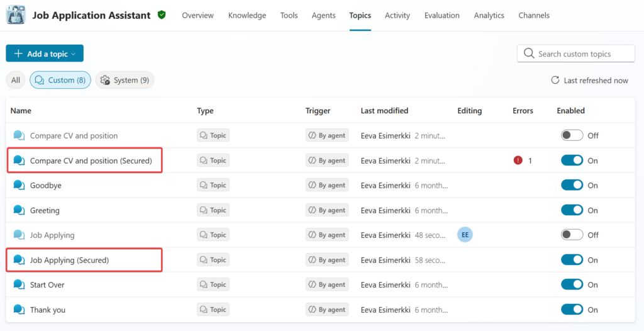
Task: Open the disabled Job Applying topic
Action: tap(52, 235)
